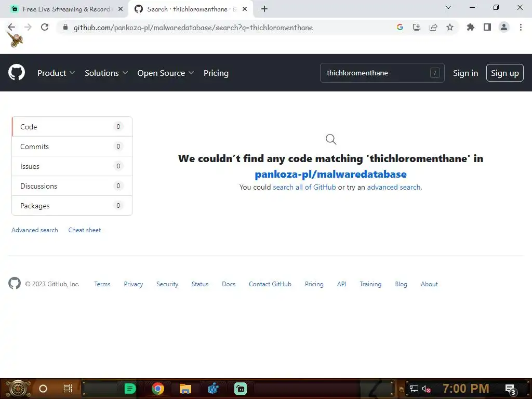Click the Google icon in address bar
The height and width of the screenshot is (399, 532).
(x=400, y=27)
